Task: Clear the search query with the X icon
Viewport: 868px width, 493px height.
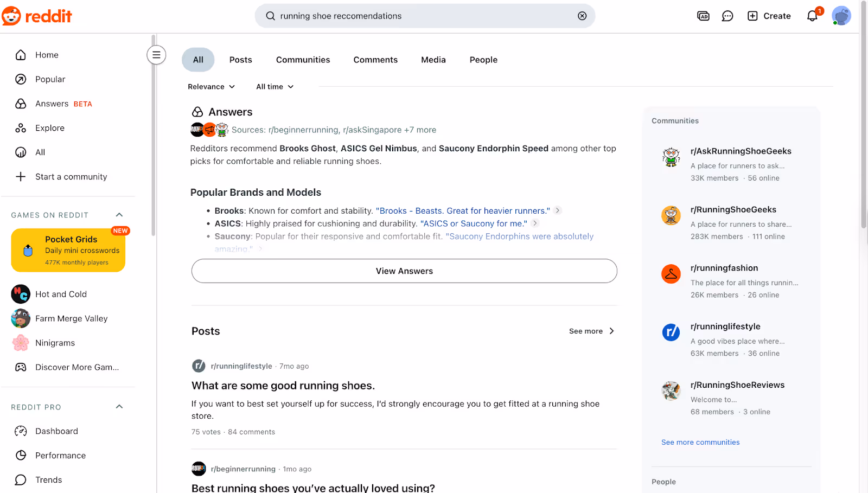Action: tap(582, 16)
